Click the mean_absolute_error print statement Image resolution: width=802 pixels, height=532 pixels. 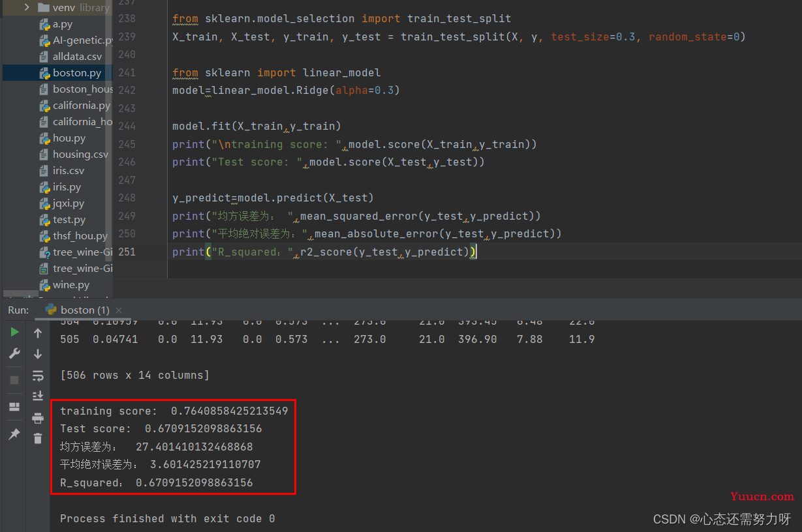click(367, 233)
